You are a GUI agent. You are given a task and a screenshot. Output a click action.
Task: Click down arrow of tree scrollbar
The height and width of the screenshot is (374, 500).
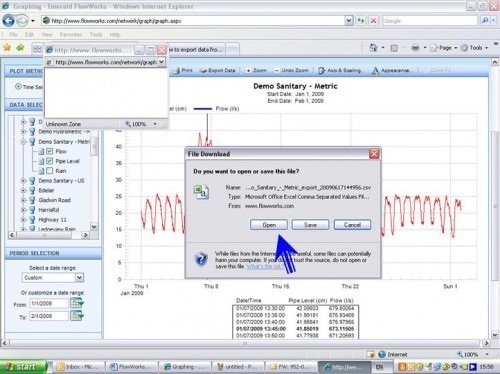(94, 227)
